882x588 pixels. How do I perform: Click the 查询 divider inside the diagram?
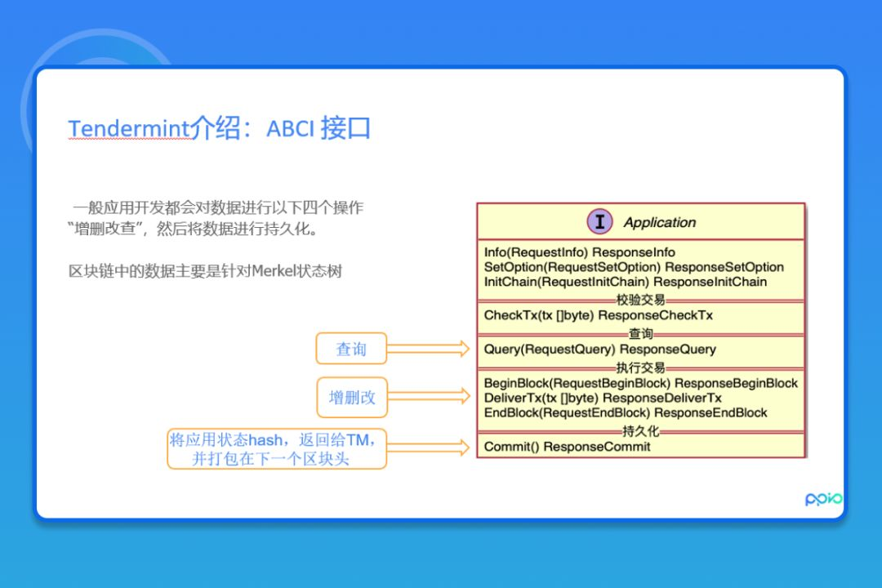tap(640, 332)
